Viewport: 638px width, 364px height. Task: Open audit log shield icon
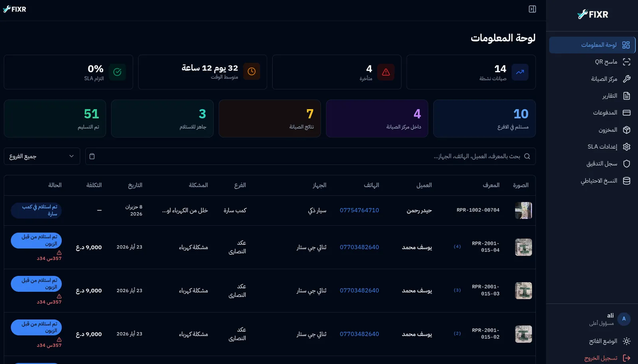(626, 164)
